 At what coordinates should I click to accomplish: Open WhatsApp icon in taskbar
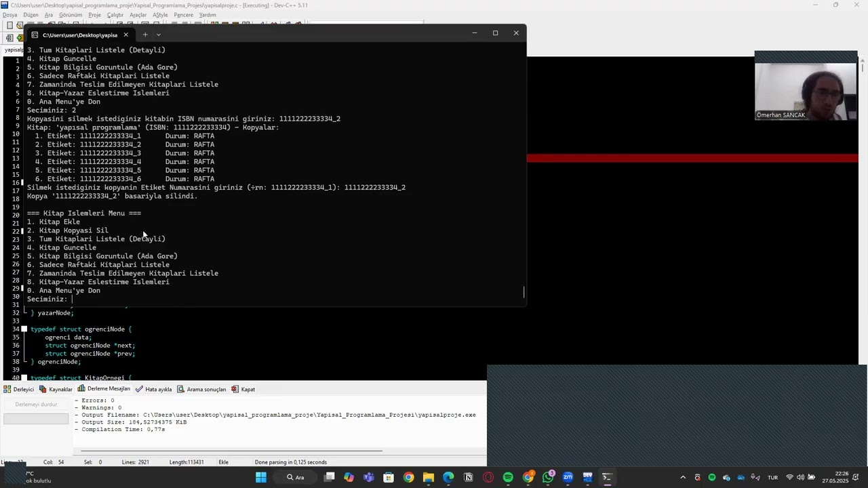pos(548,477)
